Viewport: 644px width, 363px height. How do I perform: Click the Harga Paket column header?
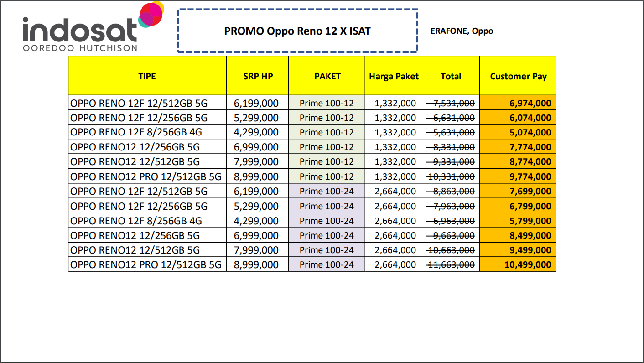394,76
